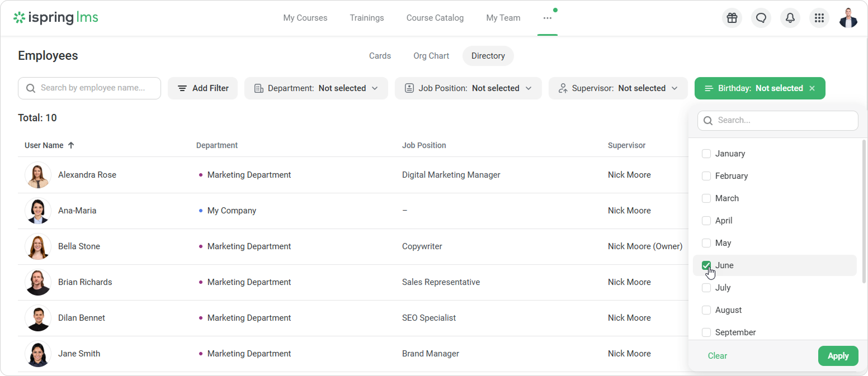The image size is (868, 376).
Task: Click the iSpring LMS logo
Action: [x=56, y=18]
